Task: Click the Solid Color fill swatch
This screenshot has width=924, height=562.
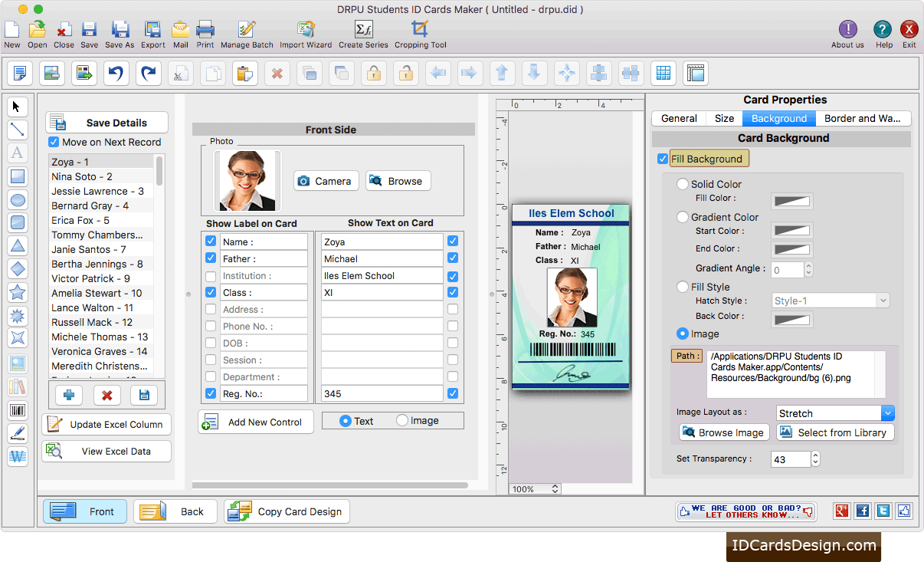Action: tap(791, 201)
